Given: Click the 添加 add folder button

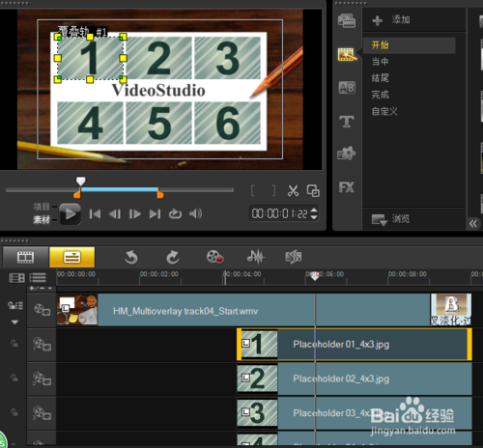Looking at the screenshot, I should [x=391, y=20].
